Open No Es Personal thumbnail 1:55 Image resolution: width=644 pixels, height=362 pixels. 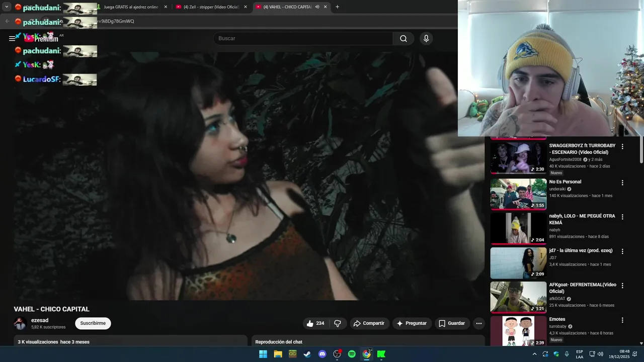[x=518, y=194]
